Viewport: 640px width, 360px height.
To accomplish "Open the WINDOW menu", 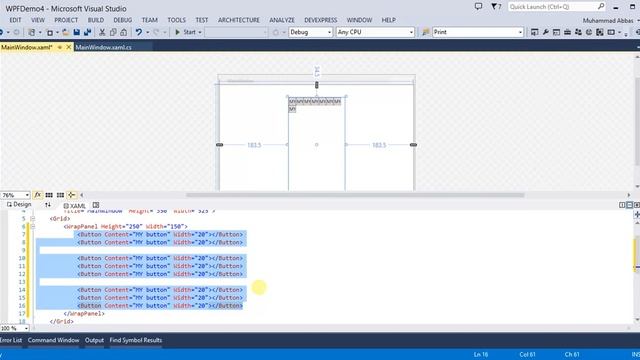I will pyautogui.click(x=359, y=20).
